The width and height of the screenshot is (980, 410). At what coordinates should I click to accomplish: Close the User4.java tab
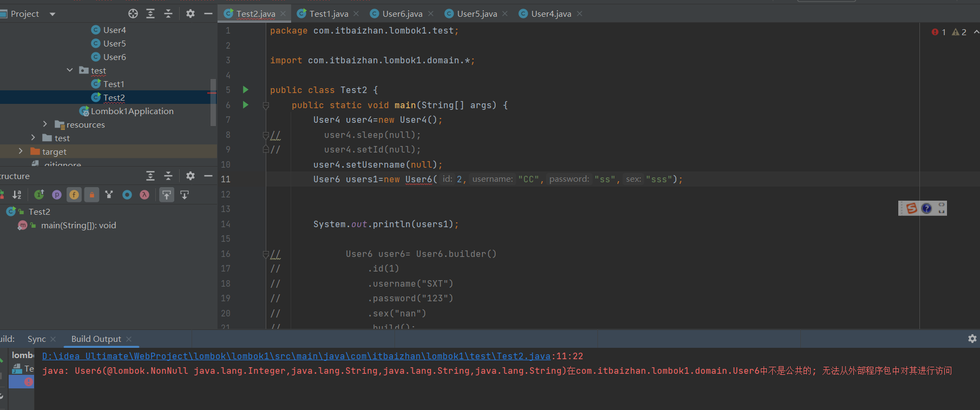(580, 14)
